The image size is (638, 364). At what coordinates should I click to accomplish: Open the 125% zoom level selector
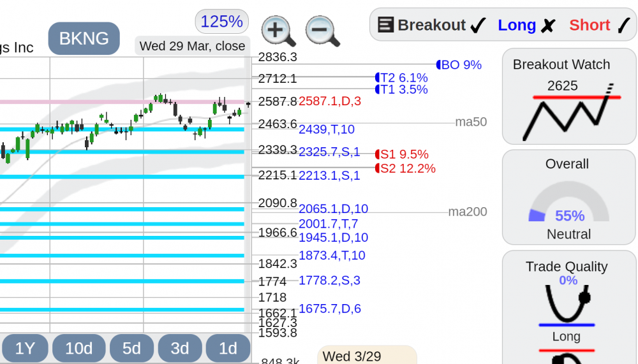point(222,22)
